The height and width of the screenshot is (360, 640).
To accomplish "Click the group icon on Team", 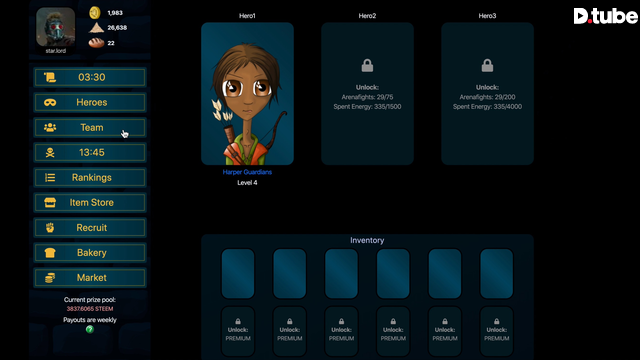I will click(50, 127).
